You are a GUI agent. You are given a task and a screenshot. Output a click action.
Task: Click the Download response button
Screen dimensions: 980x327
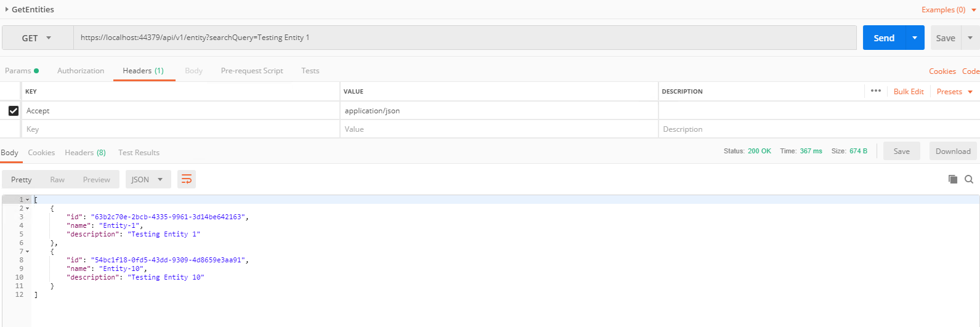coord(952,151)
